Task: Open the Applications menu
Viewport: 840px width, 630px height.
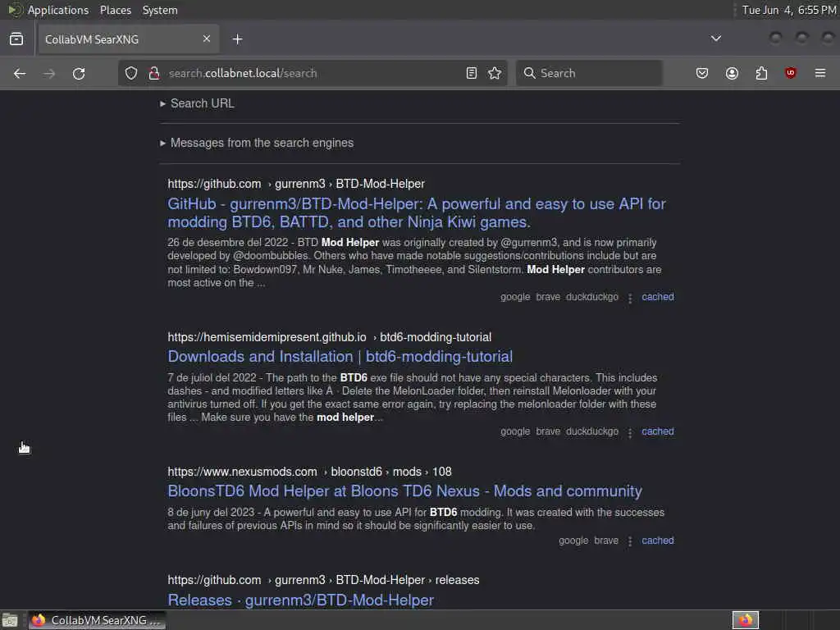Action: point(58,10)
